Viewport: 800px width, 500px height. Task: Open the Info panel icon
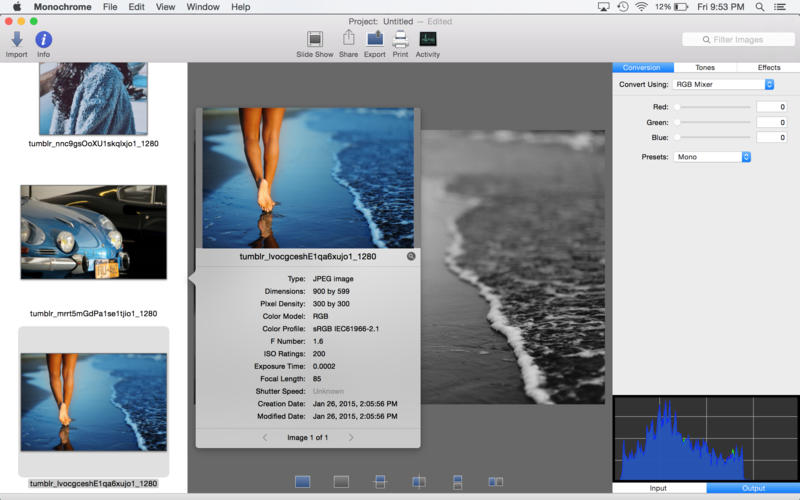[44, 40]
